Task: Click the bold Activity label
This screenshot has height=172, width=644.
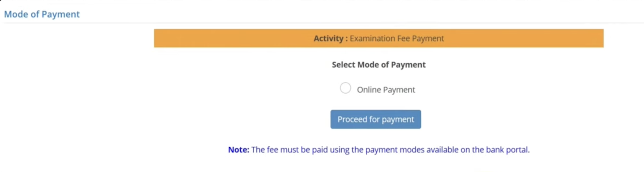Action: [330, 38]
